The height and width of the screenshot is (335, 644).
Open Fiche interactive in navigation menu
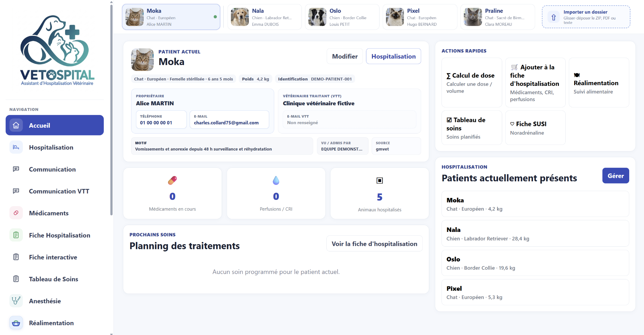pos(55,257)
